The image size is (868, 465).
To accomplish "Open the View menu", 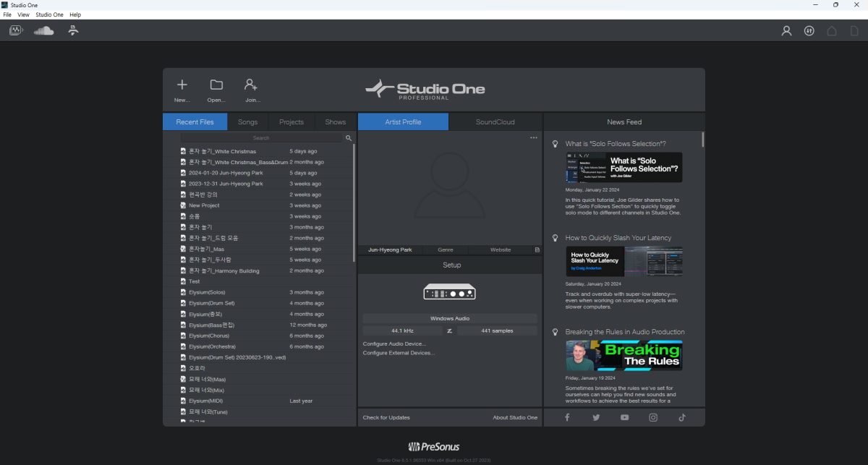I will pos(23,14).
